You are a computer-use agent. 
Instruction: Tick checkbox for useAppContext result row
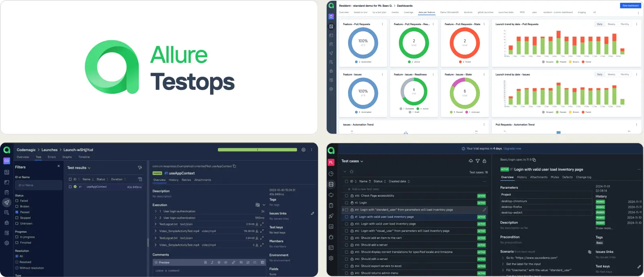tap(70, 187)
